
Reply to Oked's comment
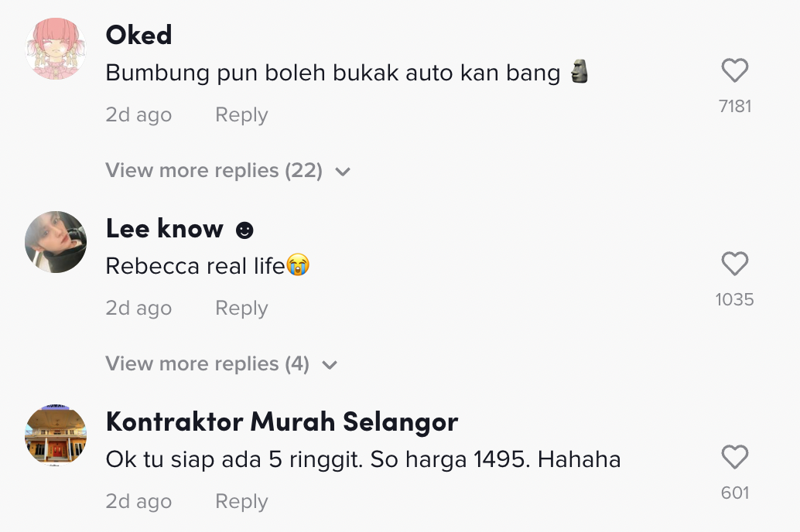click(241, 114)
